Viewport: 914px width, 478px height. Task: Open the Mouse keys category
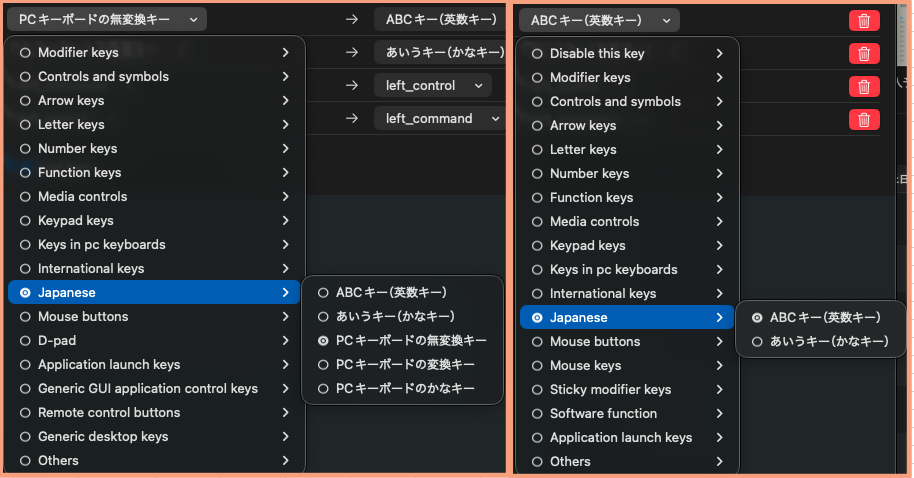pyautogui.click(x=585, y=365)
